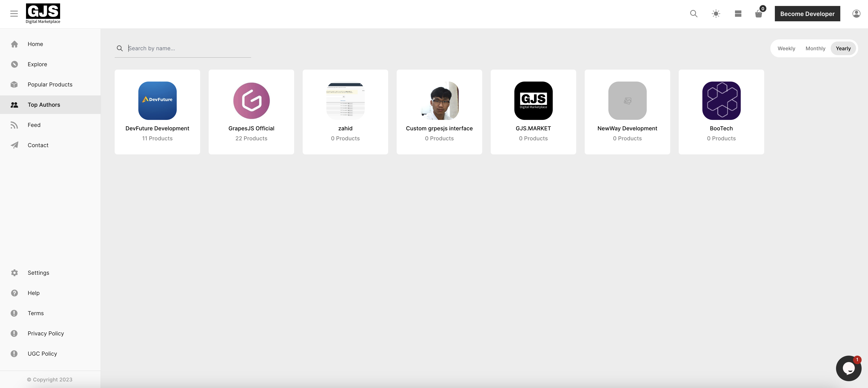Click the Copyright 2023 footer text
Screen dimensions: 868x388
pyautogui.click(x=49, y=379)
